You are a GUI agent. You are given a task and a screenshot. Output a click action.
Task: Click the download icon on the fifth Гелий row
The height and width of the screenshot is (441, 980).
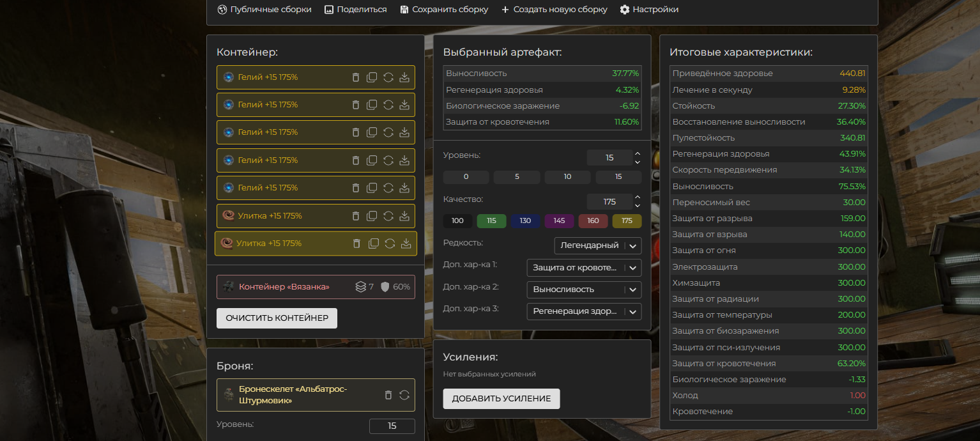(404, 188)
